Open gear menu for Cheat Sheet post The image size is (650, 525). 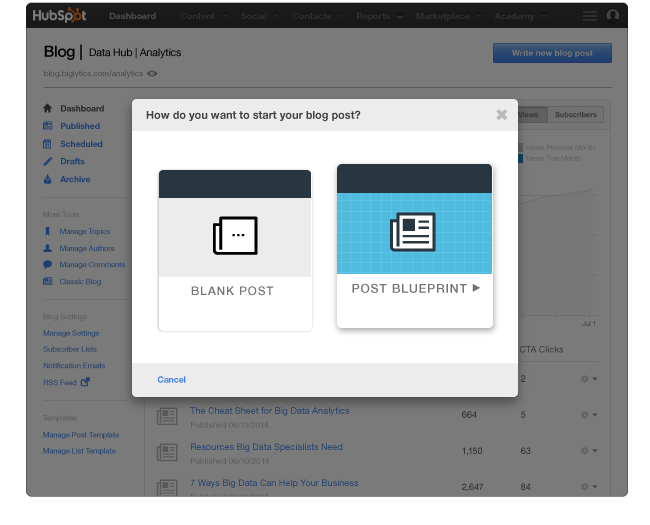589,415
